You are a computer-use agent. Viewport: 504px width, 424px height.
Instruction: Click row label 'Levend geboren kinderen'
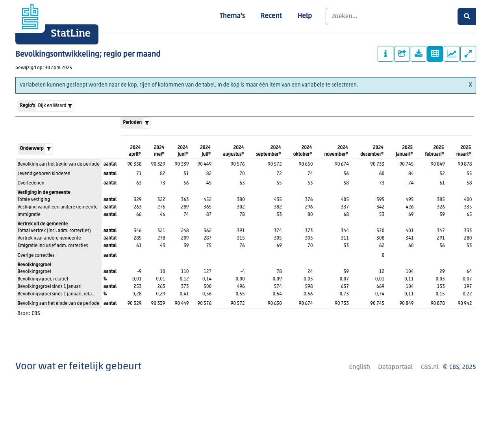[x=44, y=173]
